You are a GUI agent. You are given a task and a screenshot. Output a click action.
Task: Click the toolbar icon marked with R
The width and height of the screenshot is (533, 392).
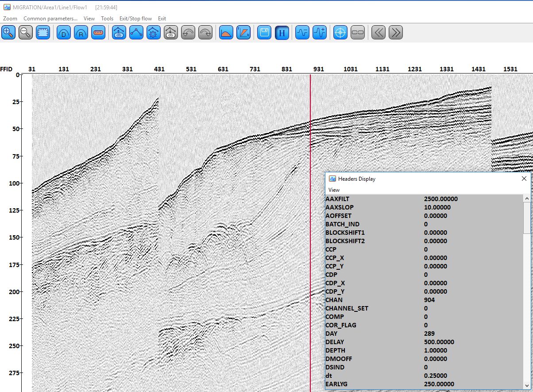pos(81,33)
